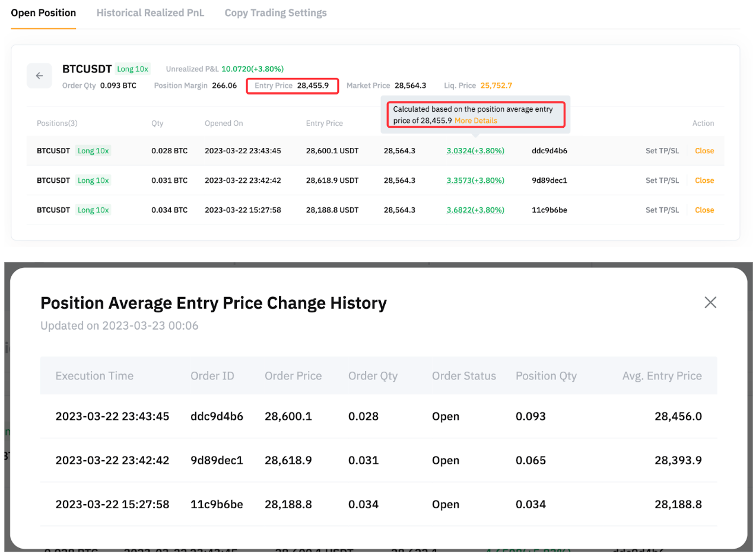Viewport: 756px width, 557px height.
Task: Close the 0.028 BTC position
Action: [x=704, y=151]
